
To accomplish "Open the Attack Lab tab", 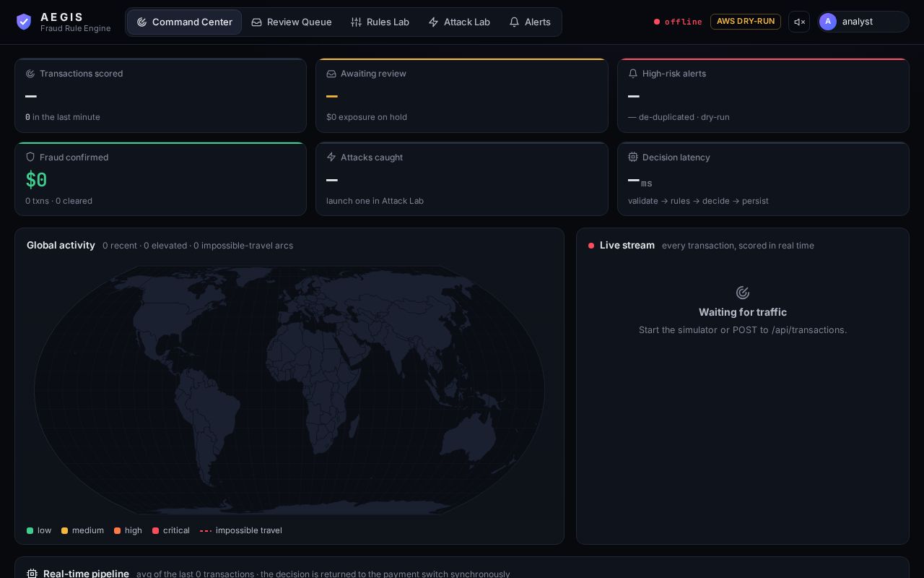I will pos(459,22).
